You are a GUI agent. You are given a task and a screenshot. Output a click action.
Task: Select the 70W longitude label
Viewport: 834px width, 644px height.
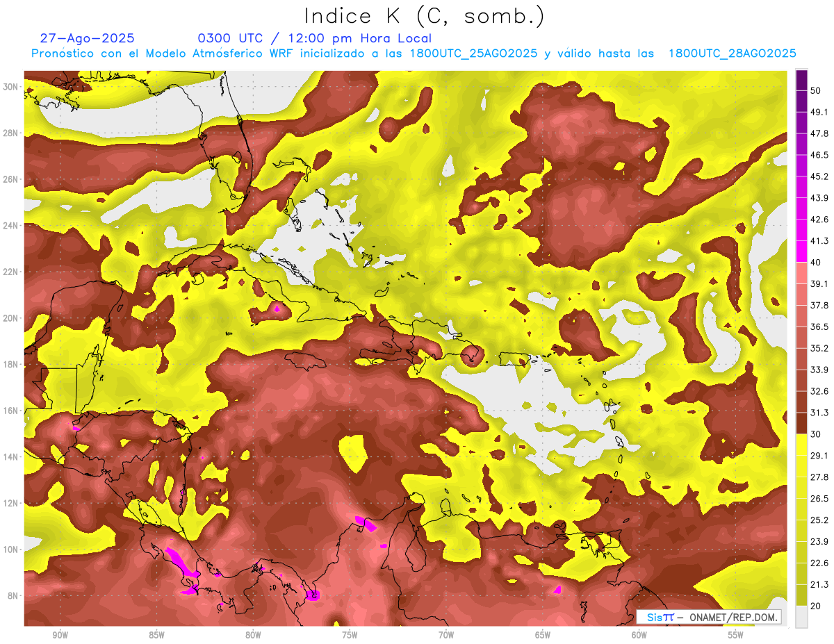coord(446,635)
